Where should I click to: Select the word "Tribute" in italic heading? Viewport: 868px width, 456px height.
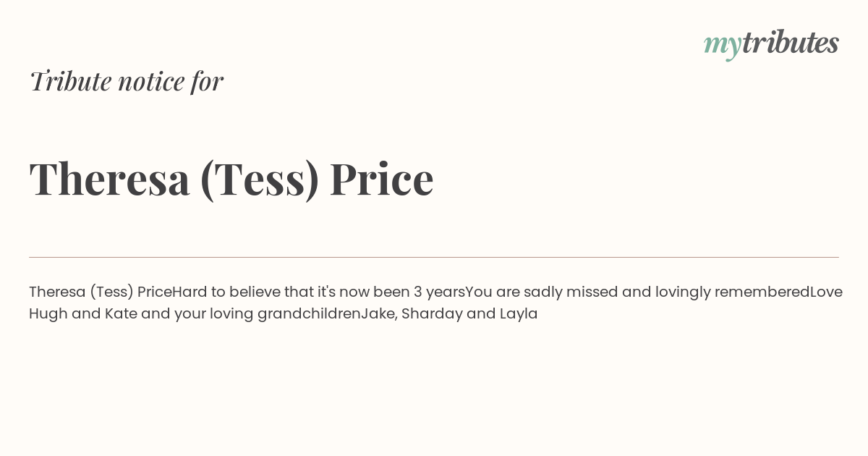click(x=70, y=81)
